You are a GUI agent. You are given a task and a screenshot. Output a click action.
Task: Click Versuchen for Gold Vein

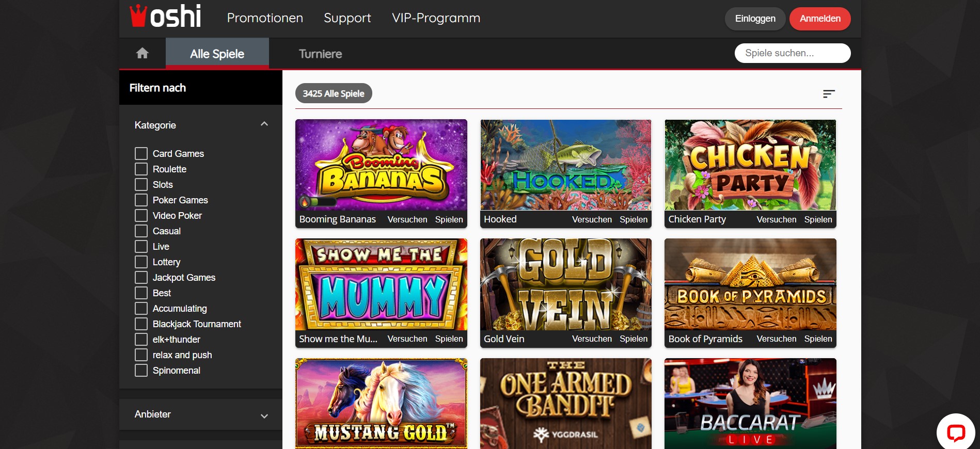coord(592,339)
